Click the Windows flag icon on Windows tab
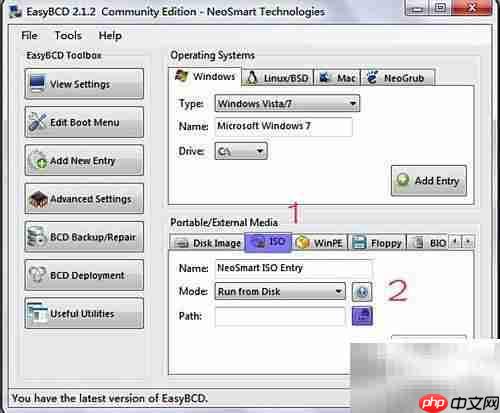Viewport: 500px width, 413px height. click(181, 76)
